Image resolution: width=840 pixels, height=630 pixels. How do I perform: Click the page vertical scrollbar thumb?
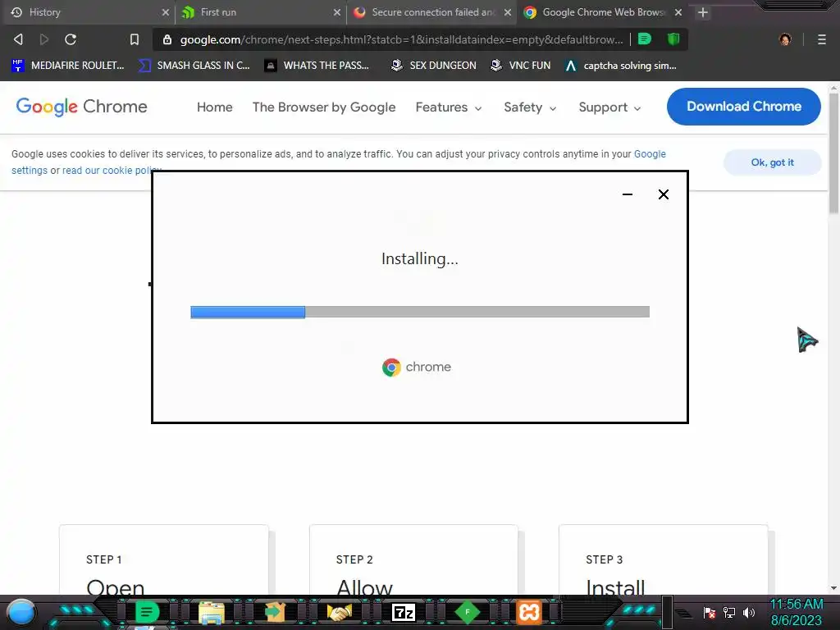pyautogui.click(x=833, y=153)
